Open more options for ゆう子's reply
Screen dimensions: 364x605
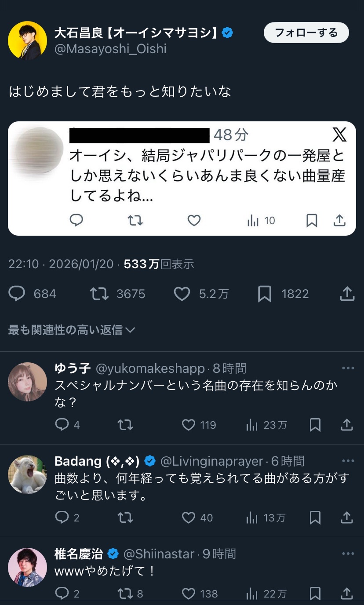pos(348,368)
